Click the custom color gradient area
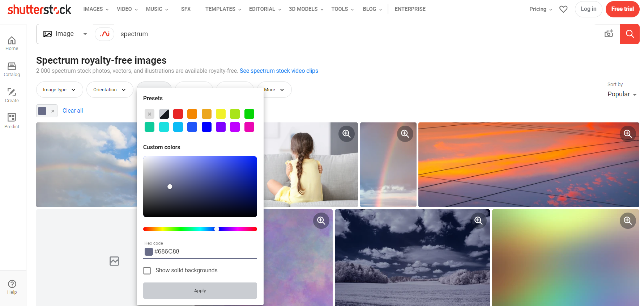The image size is (644, 306). [x=200, y=187]
